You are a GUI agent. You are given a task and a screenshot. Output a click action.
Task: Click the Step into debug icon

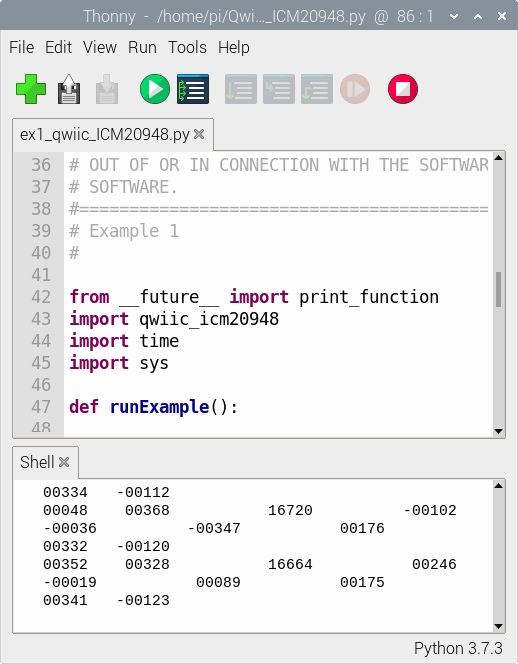(279, 89)
